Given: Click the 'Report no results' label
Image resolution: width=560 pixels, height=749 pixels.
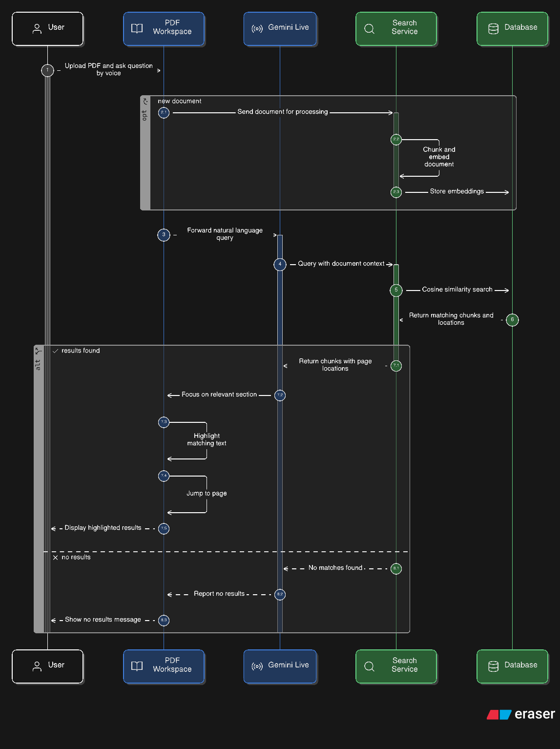Looking at the screenshot, I should (219, 594).
